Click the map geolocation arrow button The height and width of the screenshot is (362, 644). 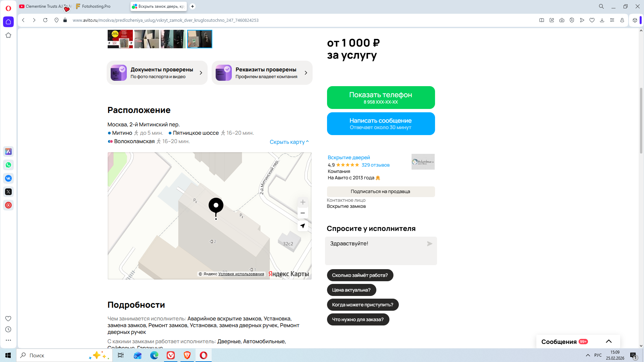[x=303, y=226]
